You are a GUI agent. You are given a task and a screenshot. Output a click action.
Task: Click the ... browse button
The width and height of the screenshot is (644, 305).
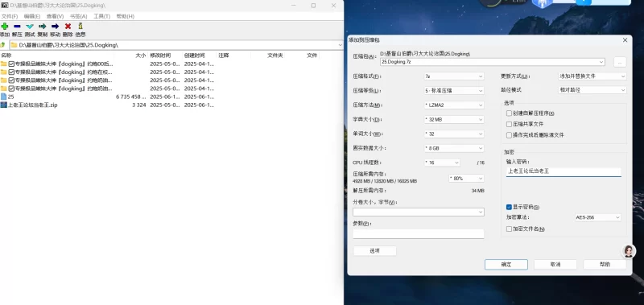point(620,62)
